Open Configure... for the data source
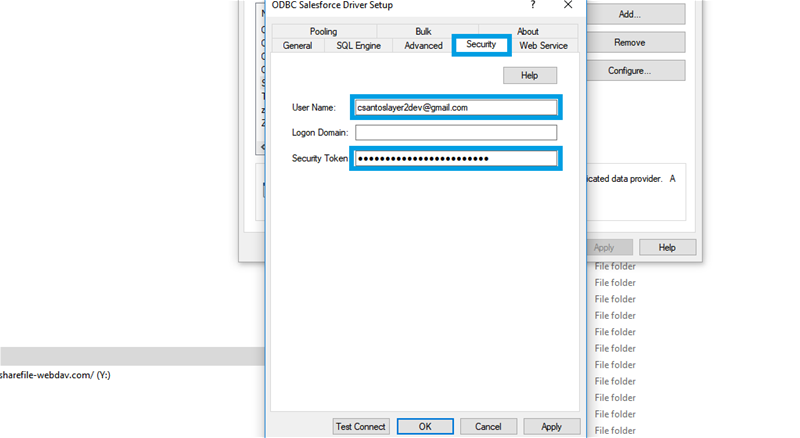 pyautogui.click(x=629, y=71)
